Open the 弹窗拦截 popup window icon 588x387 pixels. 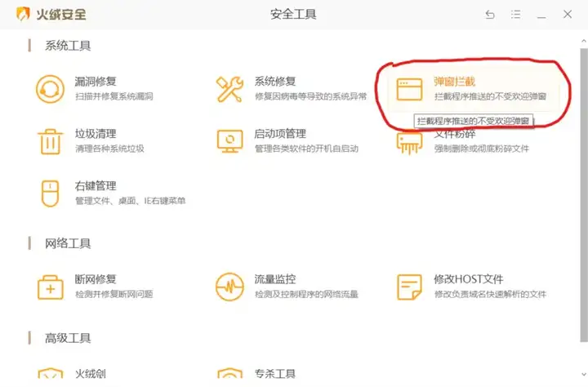click(409, 89)
